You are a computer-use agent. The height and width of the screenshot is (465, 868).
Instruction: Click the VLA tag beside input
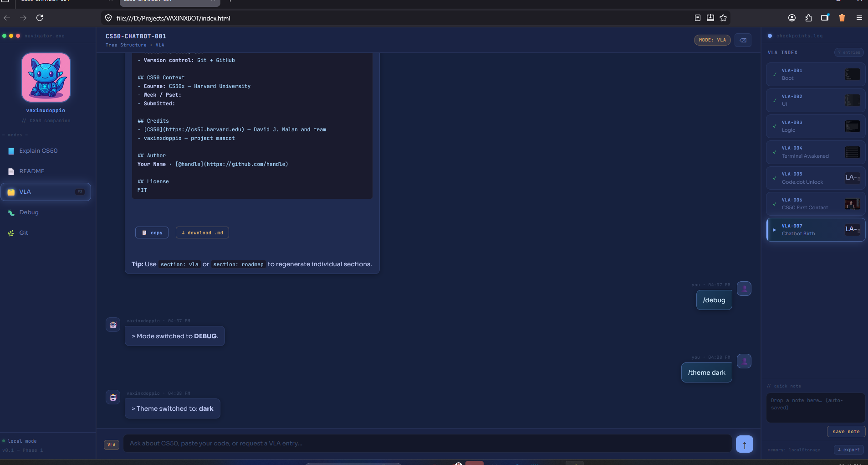pyautogui.click(x=112, y=445)
